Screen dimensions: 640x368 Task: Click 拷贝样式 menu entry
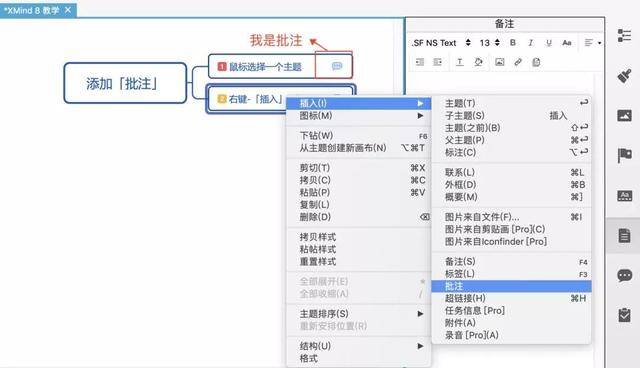[x=359, y=237]
